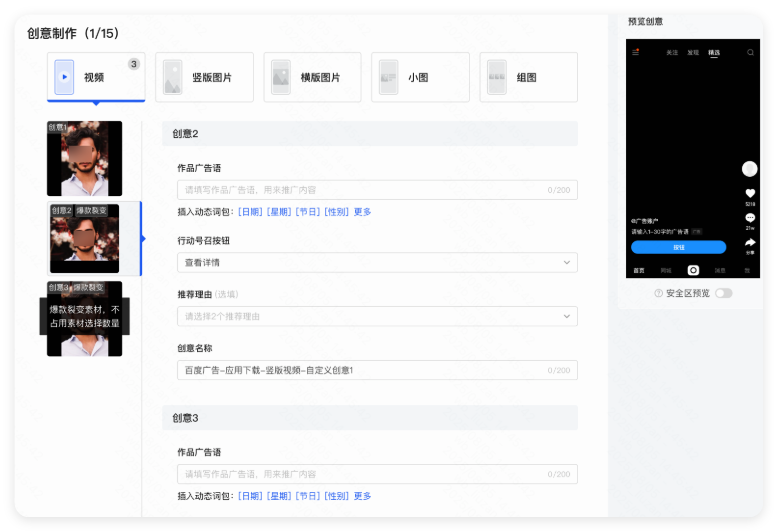This screenshot has height=531, width=777.
Task: Click the share arrow icon in preview
Action: pyautogui.click(x=750, y=242)
